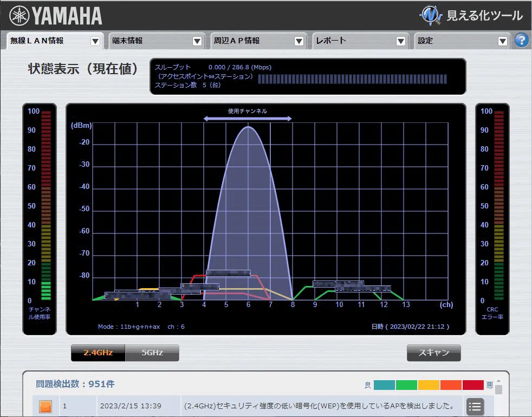
Task: Click the blue help question mark icon
Action: (522, 41)
